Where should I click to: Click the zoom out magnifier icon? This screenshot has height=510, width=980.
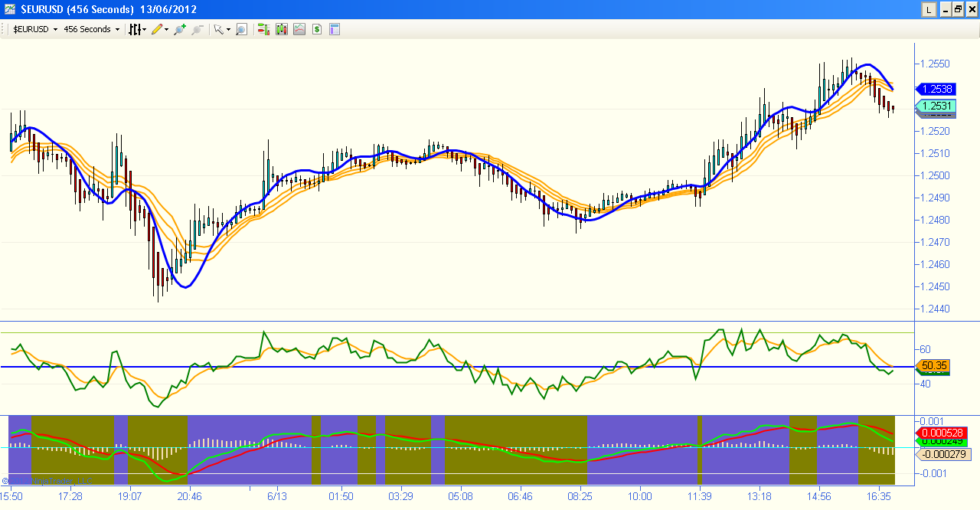coord(198,29)
